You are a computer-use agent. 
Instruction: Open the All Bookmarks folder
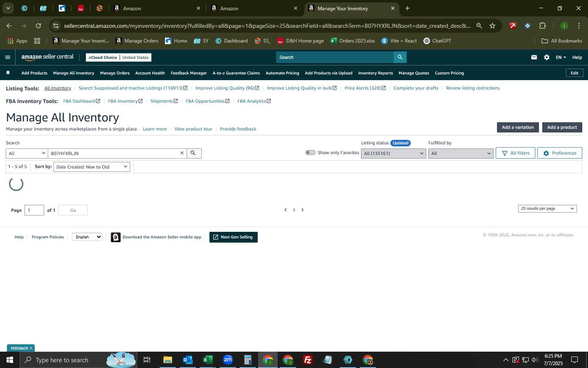(x=561, y=41)
